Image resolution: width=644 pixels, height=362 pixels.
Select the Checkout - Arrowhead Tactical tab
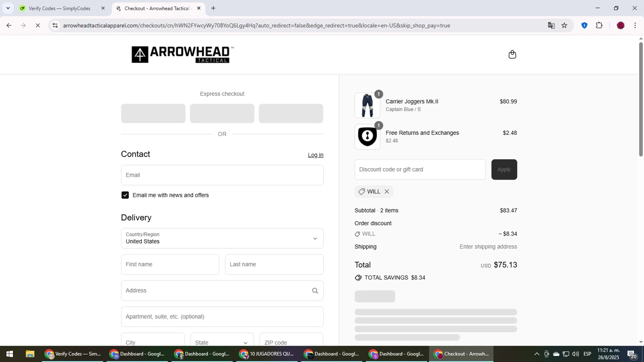click(x=158, y=8)
